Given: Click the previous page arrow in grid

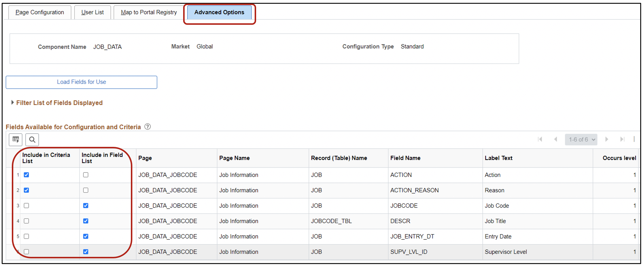Looking at the screenshot, I should click(555, 139).
